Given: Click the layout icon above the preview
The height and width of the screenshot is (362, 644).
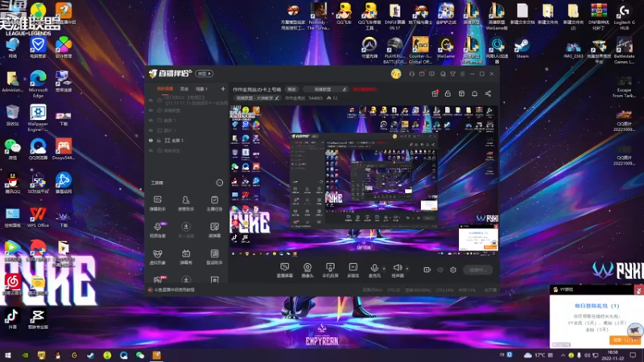Looking at the screenshot, I should click(x=461, y=93).
